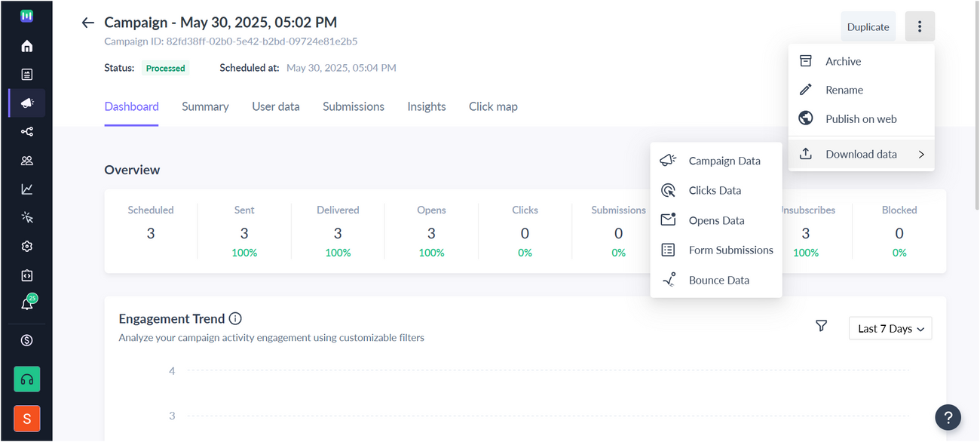
Task: Switch to the Dashboard tab
Action: 131,106
